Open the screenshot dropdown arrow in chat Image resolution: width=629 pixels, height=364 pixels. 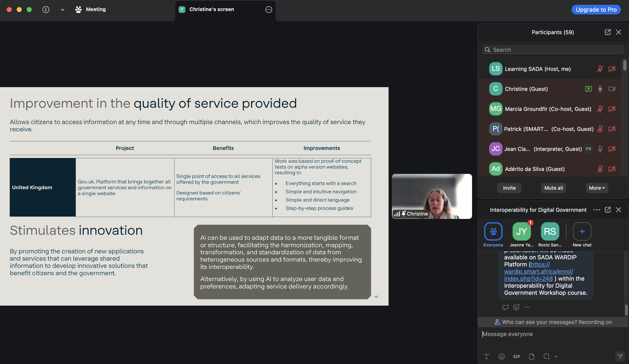[x=556, y=357]
